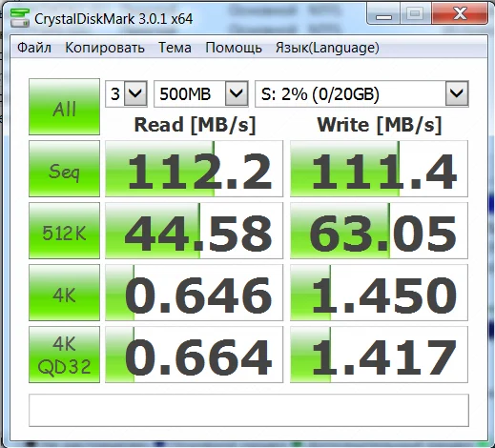Open the Тема menu
The height and width of the screenshot is (448, 495).
[x=175, y=48]
